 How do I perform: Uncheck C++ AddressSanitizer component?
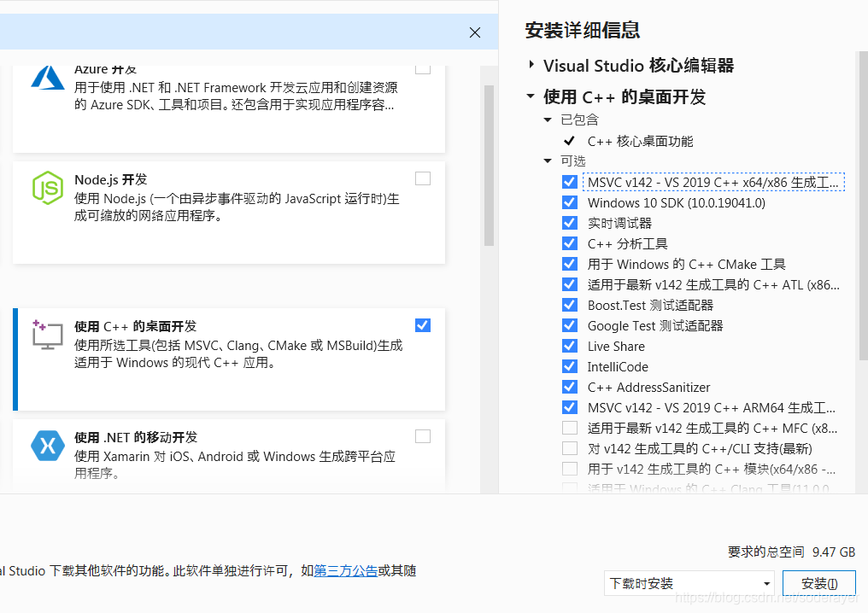(x=570, y=387)
